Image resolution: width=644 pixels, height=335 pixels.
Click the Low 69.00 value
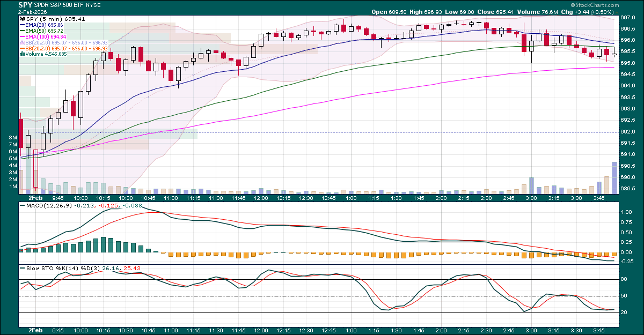pyautogui.click(x=467, y=12)
